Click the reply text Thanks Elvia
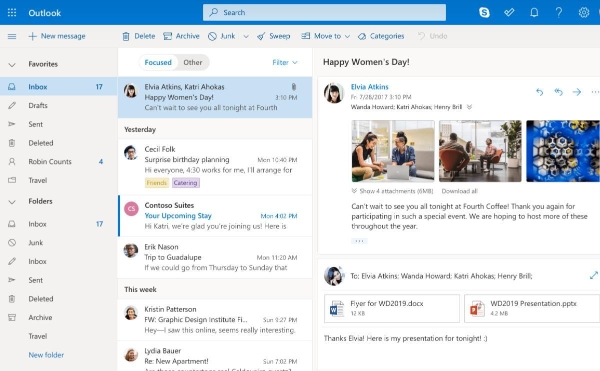 [x=406, y=338]
